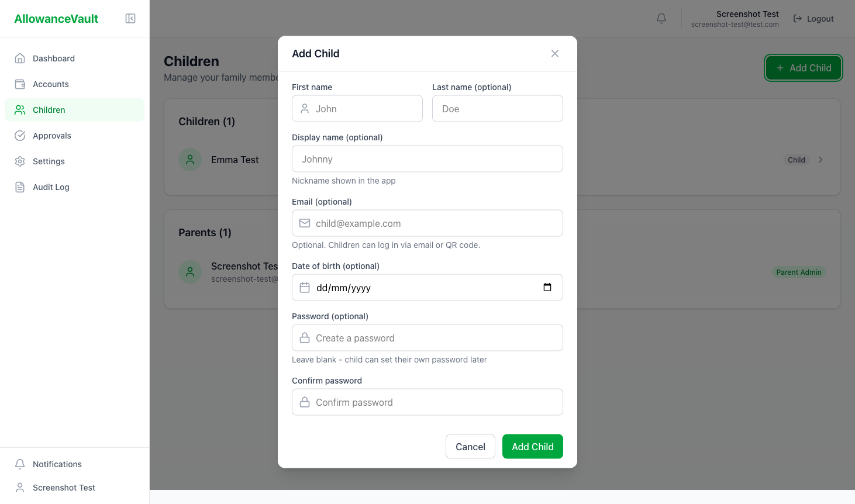Select the Approvals checkmark icon in sidebar

click(19, 135)
